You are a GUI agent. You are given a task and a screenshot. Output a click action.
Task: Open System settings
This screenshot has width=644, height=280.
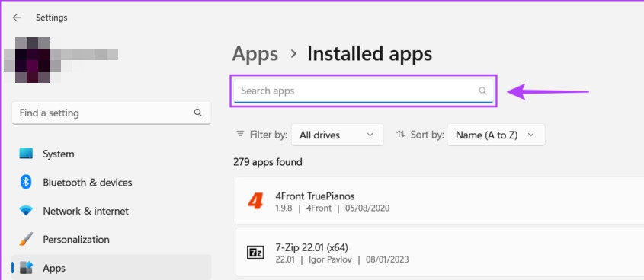coord(111,154)
